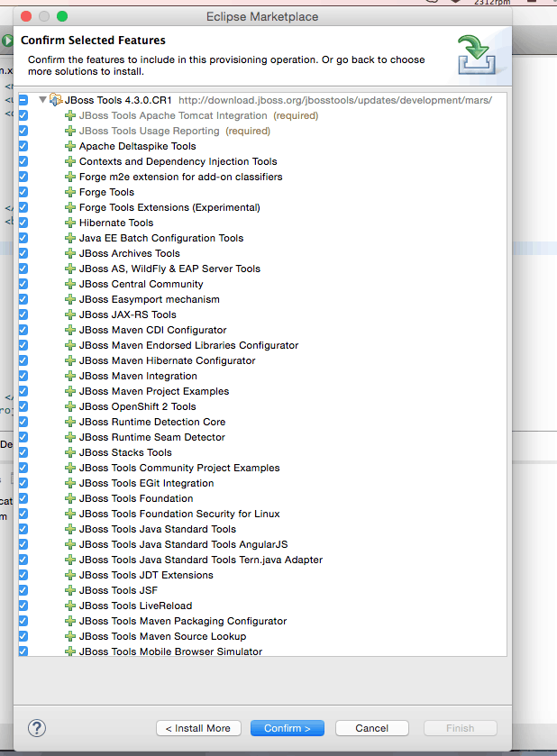Image resolution: width=557 pixels, height=756 pixels.
Task: Uncheck JBoss Tools Foundation Security for Linux checkbox
Action: (23, 514)
